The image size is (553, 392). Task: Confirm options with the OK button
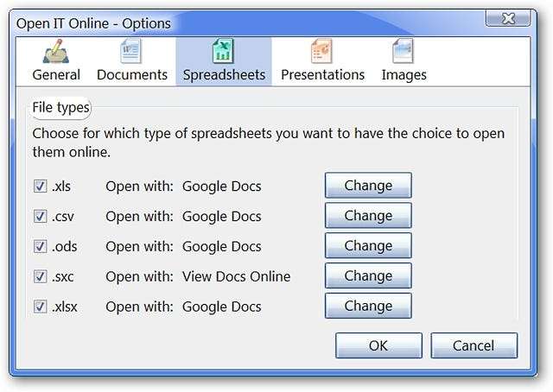(x=378, y=345)
